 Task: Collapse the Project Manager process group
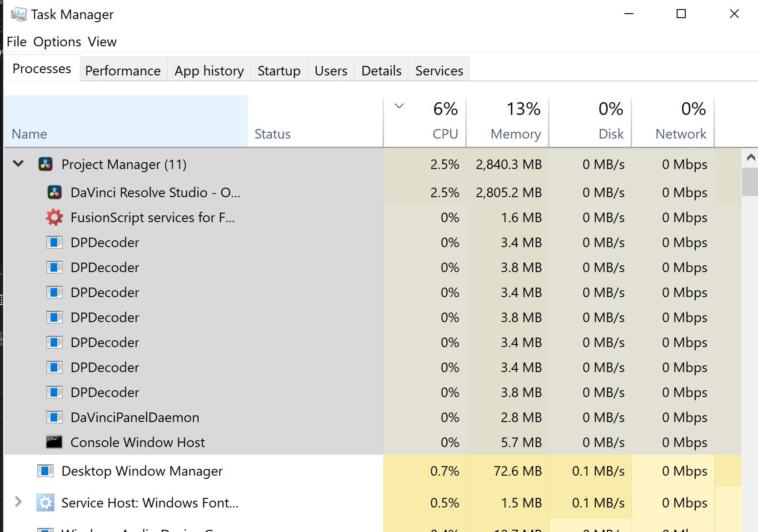(x=18, y=164)
